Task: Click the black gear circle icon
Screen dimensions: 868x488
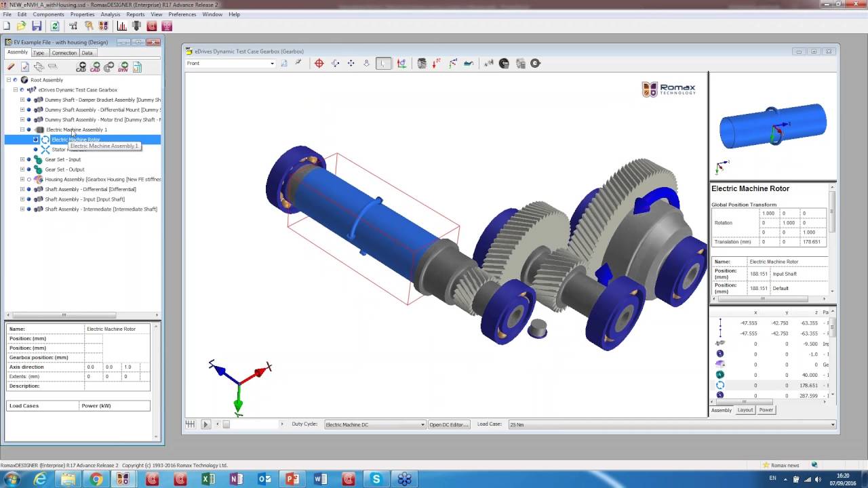Action: [x=504, y=63]
